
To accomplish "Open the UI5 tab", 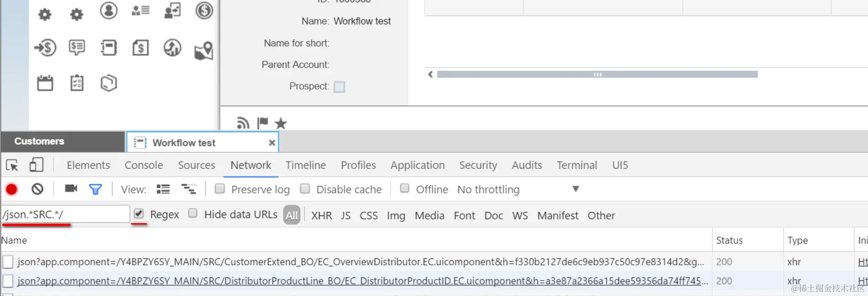I will click(x=620, y=165).
